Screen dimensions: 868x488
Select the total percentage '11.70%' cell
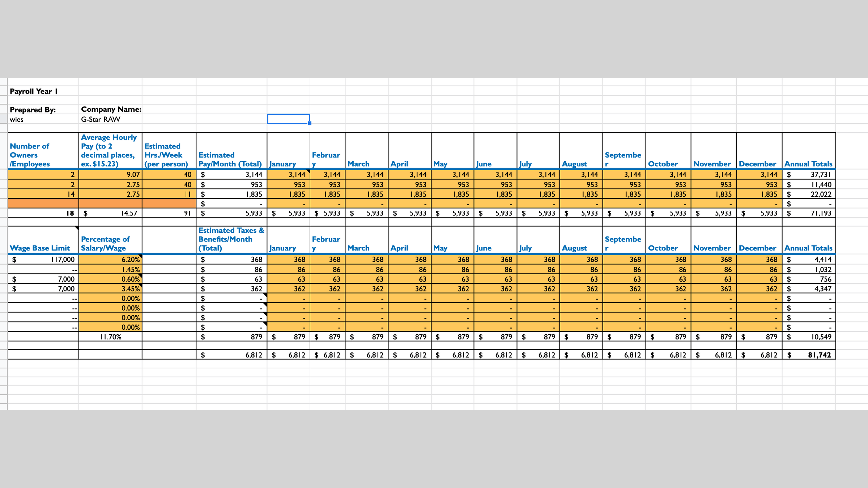[110, 337]
